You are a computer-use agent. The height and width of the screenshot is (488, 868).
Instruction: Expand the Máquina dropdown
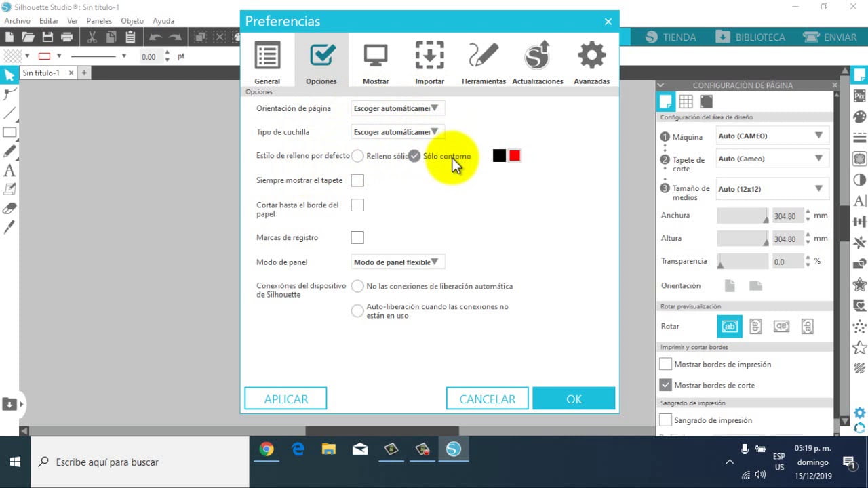772,136
